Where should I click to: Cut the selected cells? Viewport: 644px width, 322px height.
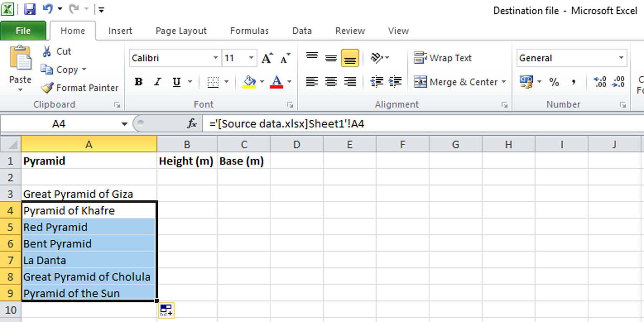click(57, 51)
